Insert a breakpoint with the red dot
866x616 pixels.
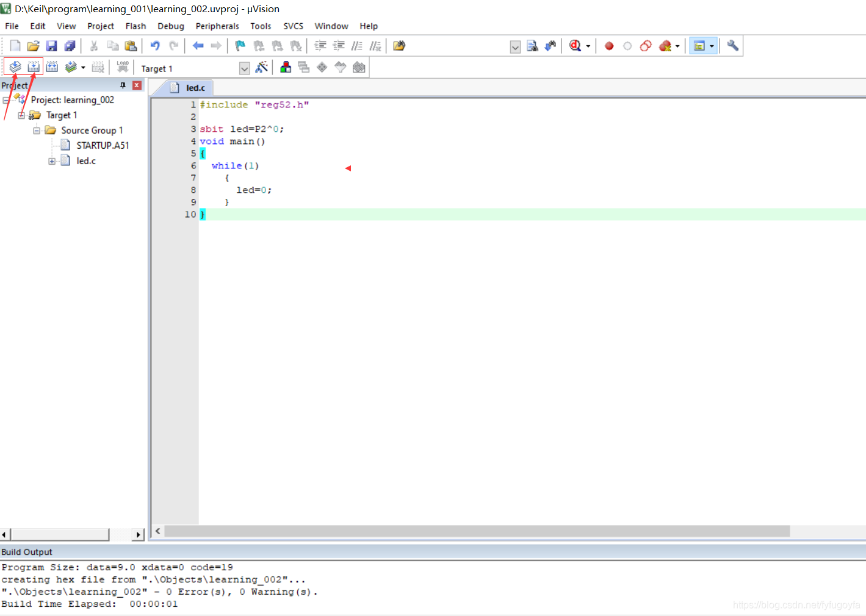coord(609,46)
